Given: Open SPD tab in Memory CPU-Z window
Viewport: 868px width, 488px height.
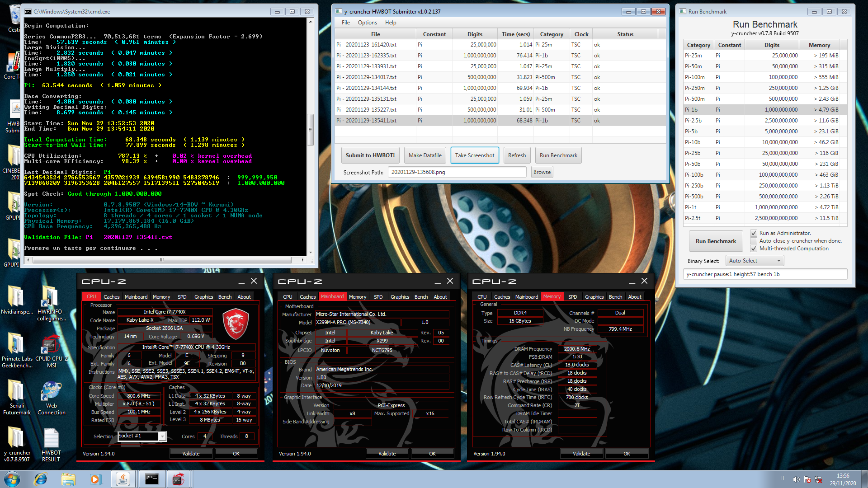Looking at the screenshot, I should (x=572, y=297).
